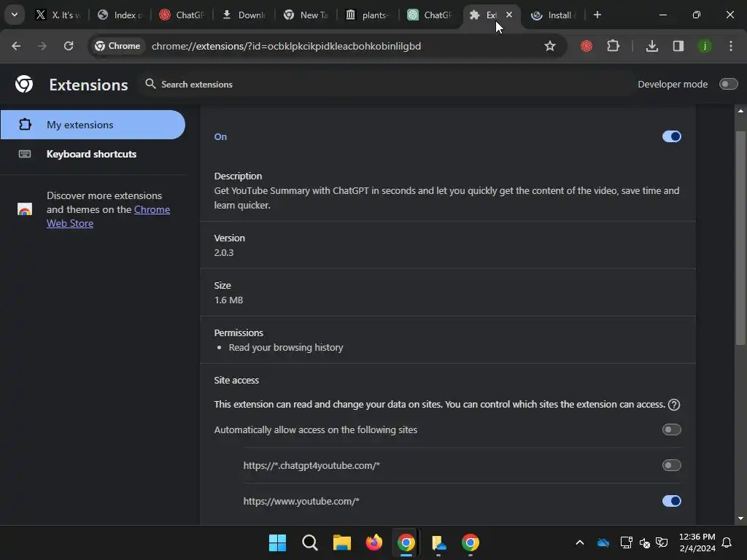Open notification bell in taskbar

(x=727, y=542)
